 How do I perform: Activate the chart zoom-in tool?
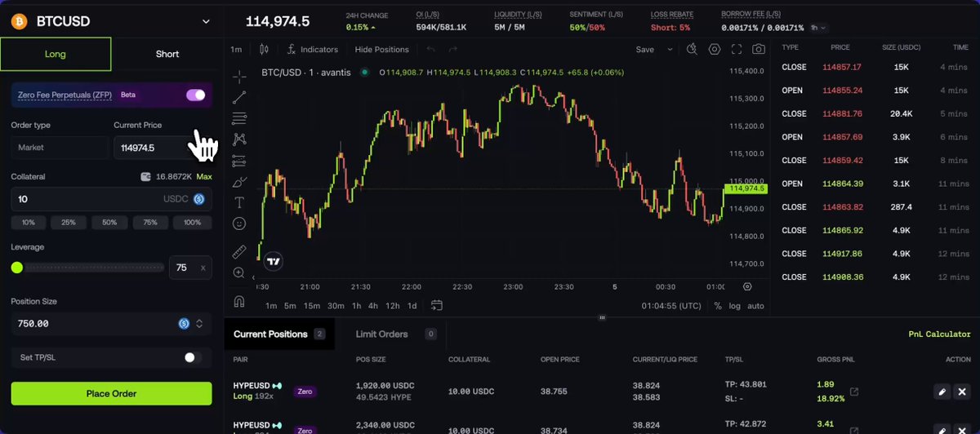point(239,272)
